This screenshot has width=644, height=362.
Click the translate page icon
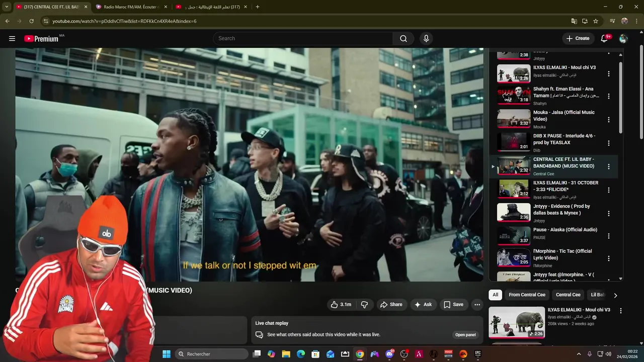tap(574, 21)
